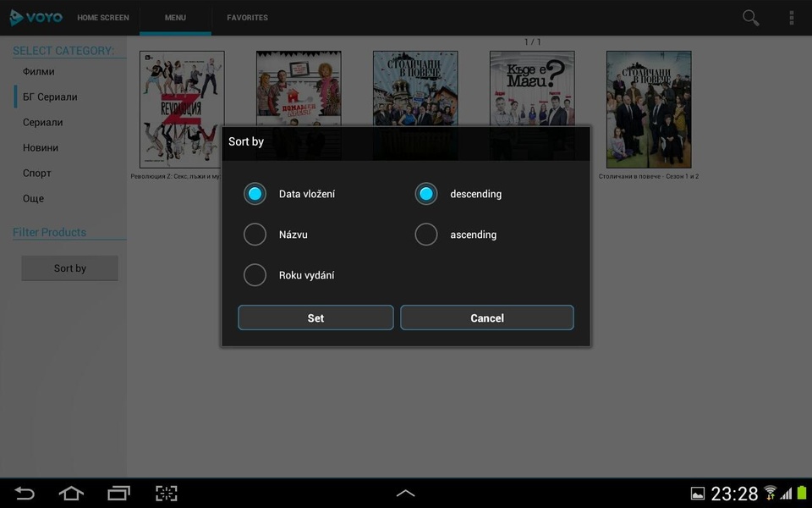Tap the Android home icon
Viewport: 812px width, 508px height.
click(x=71, y=493)
